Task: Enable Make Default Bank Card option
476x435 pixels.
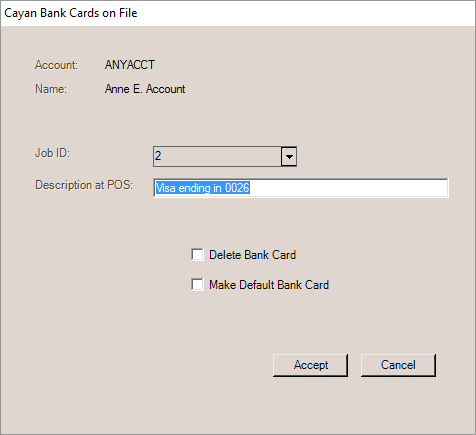Action: coord(197,285)
